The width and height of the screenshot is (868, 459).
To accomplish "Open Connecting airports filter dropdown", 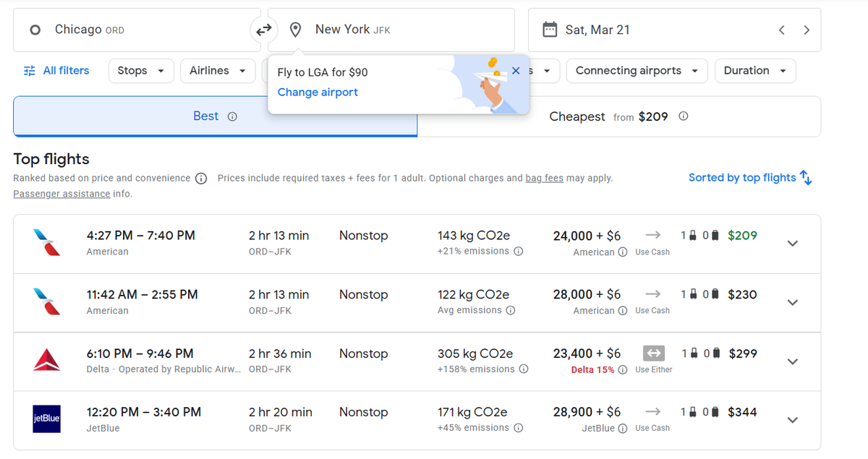I will [637, 71].
